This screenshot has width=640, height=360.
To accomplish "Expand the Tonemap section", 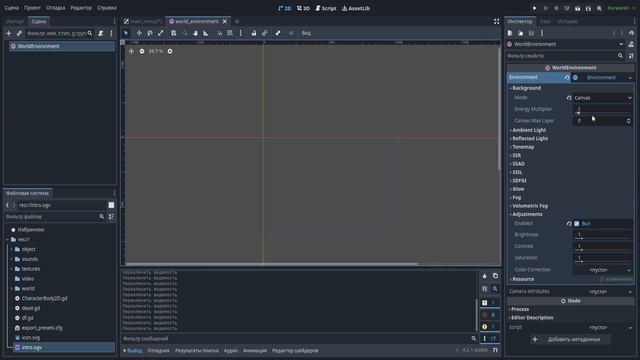I will 523,147.
